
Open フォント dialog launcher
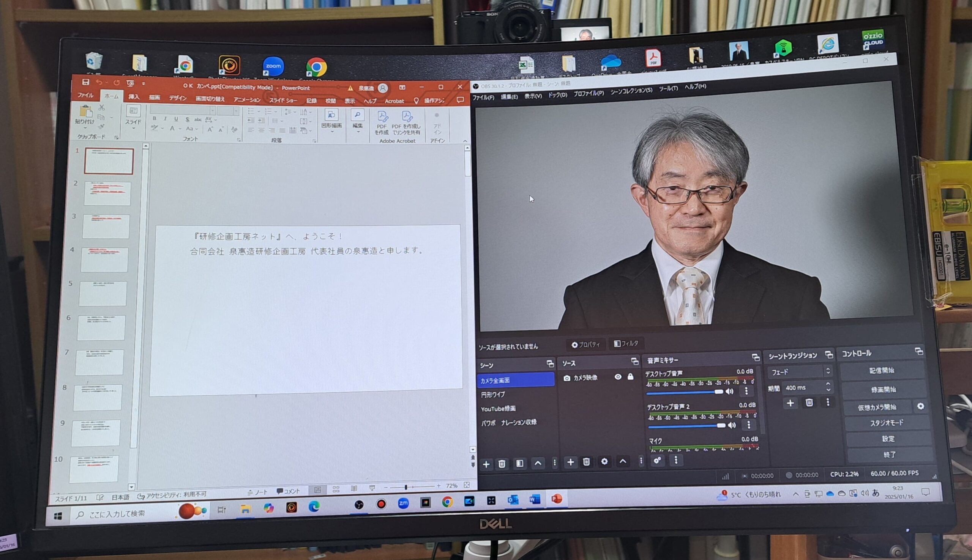(238, 140)
